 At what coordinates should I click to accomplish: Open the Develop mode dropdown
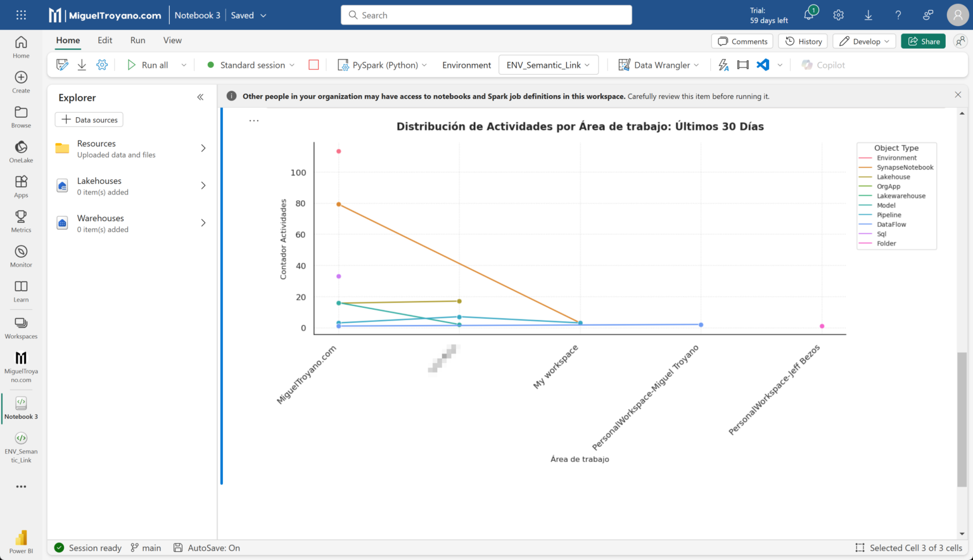864,41
